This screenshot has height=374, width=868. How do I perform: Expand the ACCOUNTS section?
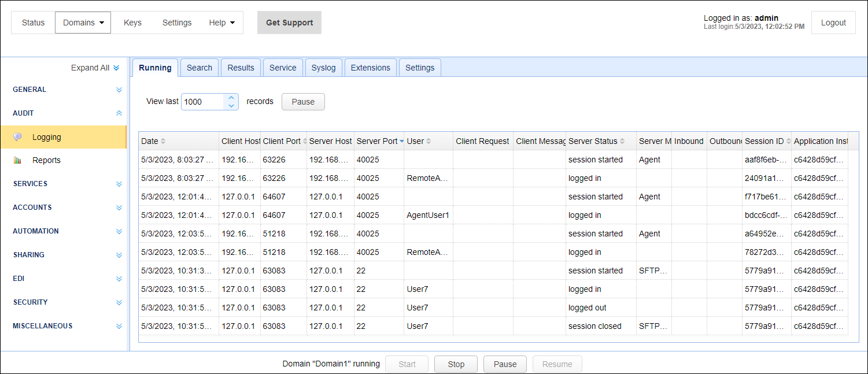pyautogui.click(x=119, y=208)
